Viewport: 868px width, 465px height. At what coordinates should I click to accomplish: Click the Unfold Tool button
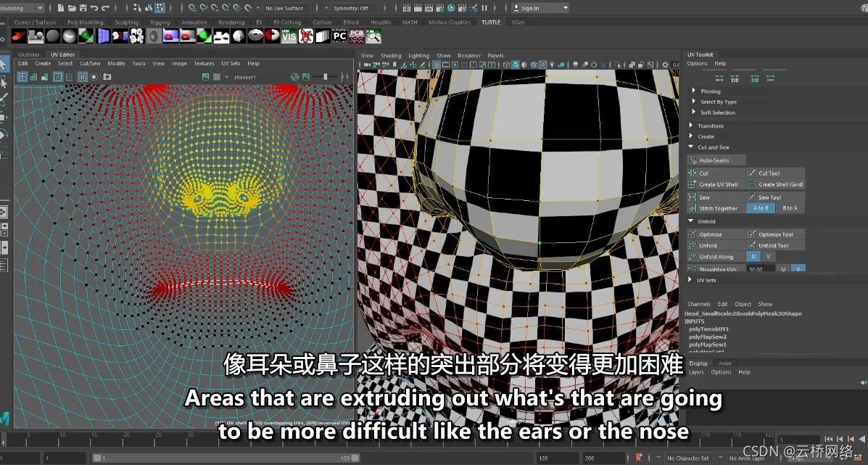click(x=776, y=245)
